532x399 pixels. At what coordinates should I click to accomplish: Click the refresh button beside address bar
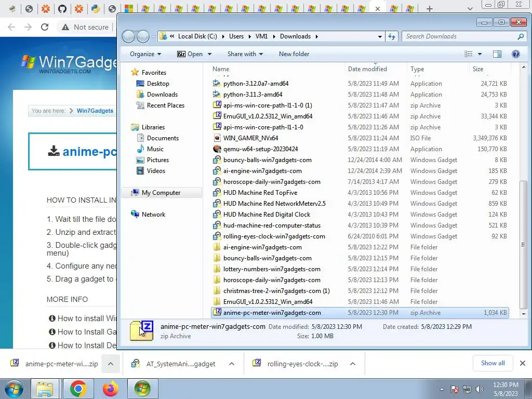tap(392, 36)
